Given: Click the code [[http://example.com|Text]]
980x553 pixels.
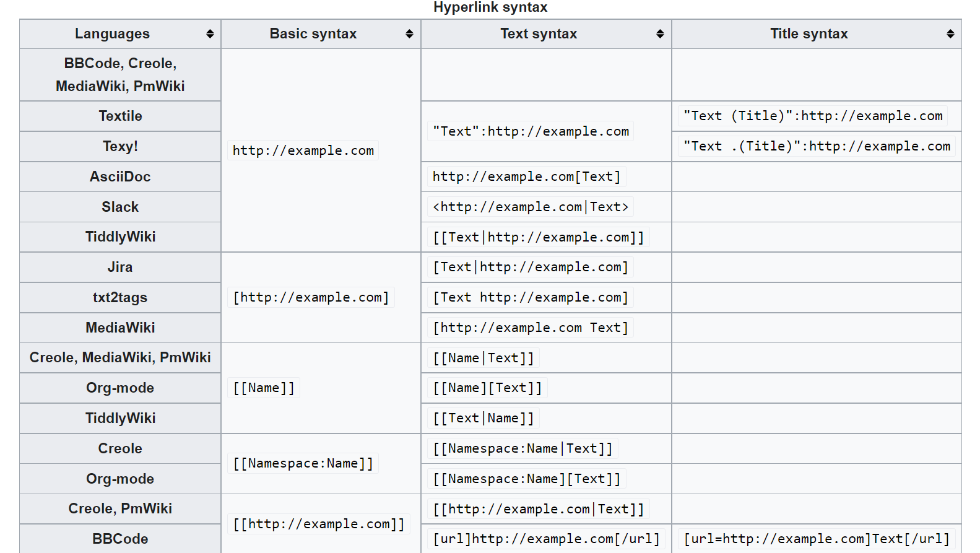Looking at the screenshot, I should point(539,509).
